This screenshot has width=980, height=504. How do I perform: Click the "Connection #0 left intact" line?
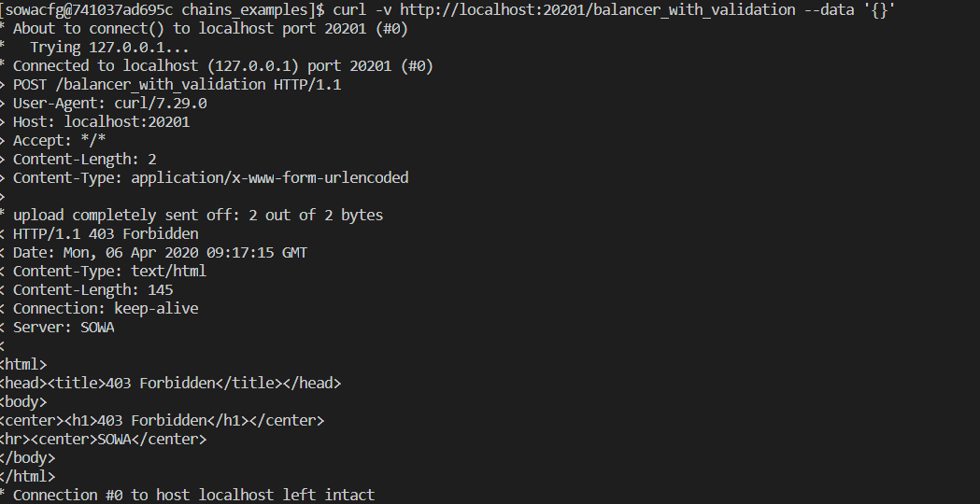(x=193, y=495)
